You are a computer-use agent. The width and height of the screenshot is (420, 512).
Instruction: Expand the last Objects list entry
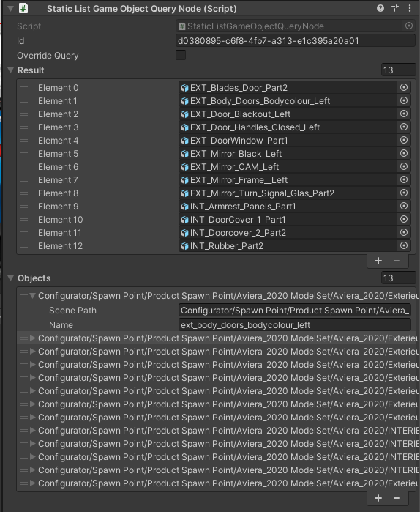pyautogui.click(x=32, y=483)
